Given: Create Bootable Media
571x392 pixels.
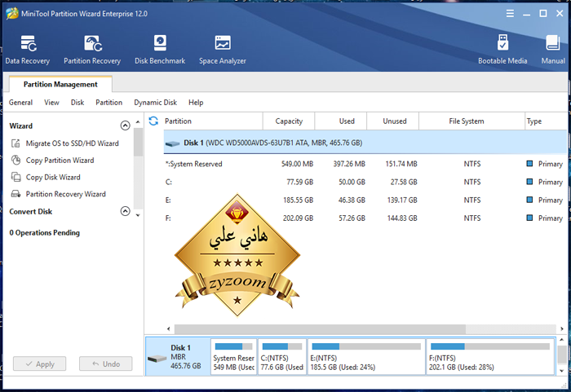Looking at the screenshot, I should (502, 50).
